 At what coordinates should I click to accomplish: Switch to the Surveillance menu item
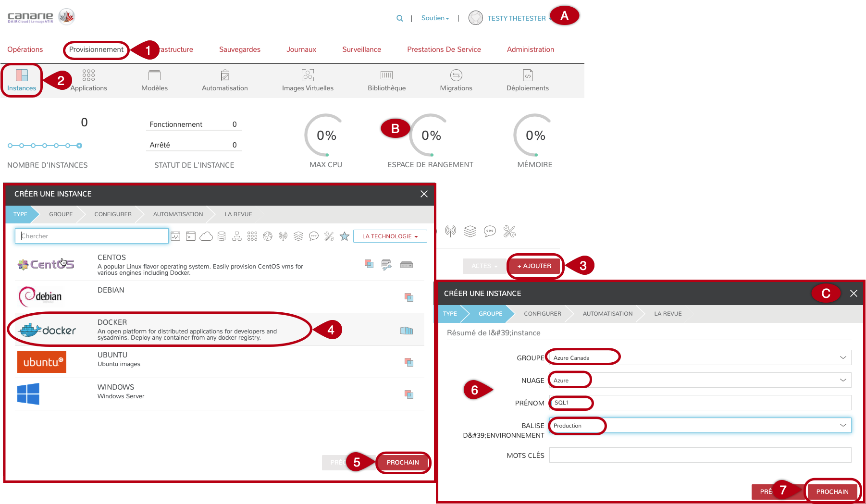[x=361, y=49]
